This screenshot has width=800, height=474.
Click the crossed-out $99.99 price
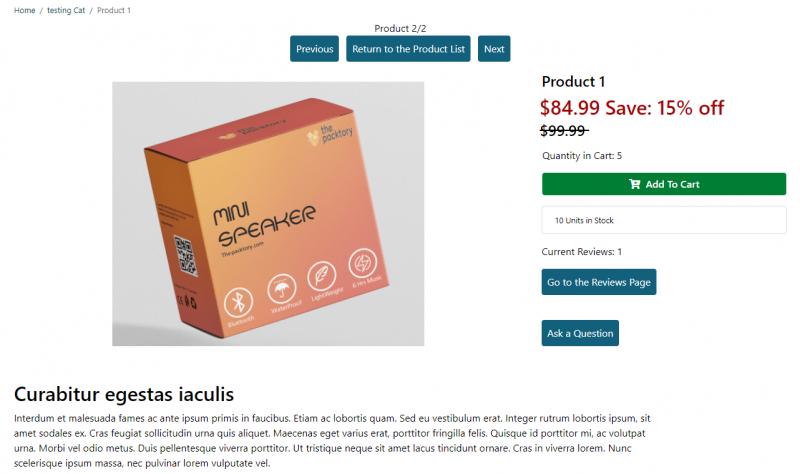point(564,131)
